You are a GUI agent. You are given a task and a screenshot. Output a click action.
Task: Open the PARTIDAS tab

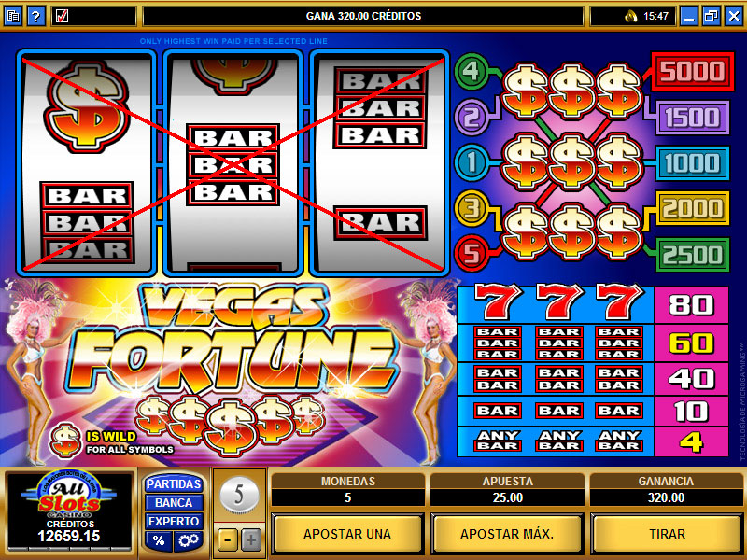(x=174, y=484)
